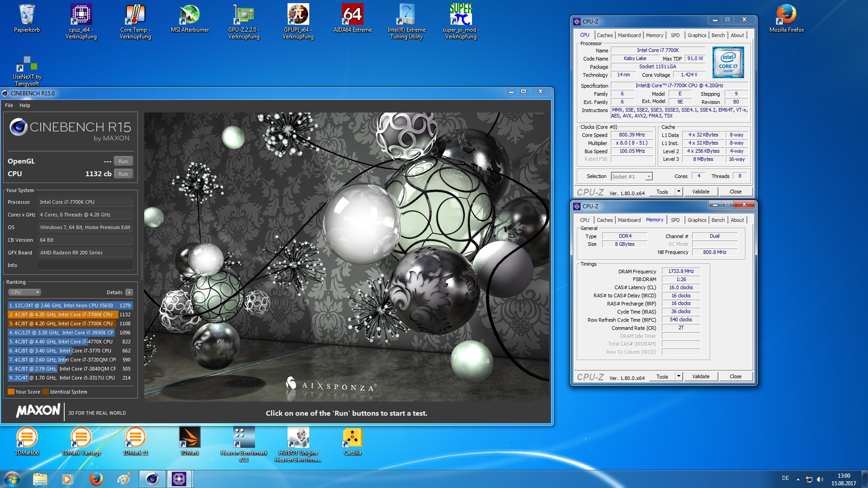Open the clock showing 13:00
868x488 pixels.
tap(844, 479)
